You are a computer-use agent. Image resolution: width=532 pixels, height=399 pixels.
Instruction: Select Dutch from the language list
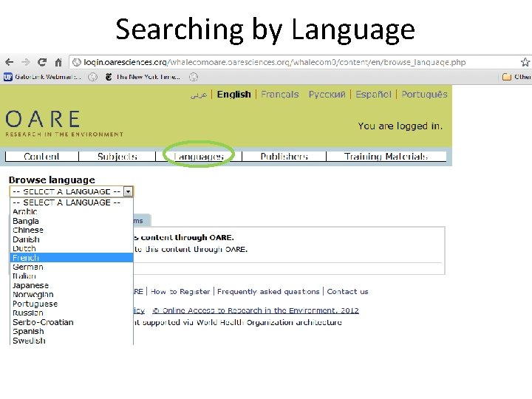click(72, 248)
